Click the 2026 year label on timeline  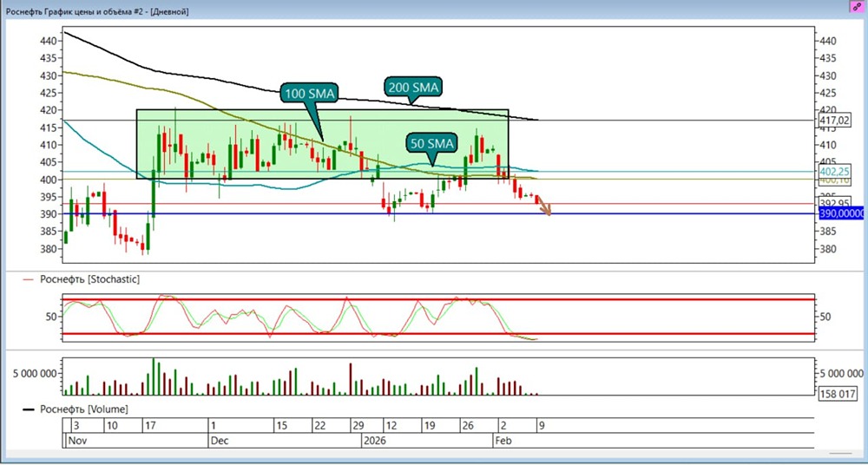[376, 442]
